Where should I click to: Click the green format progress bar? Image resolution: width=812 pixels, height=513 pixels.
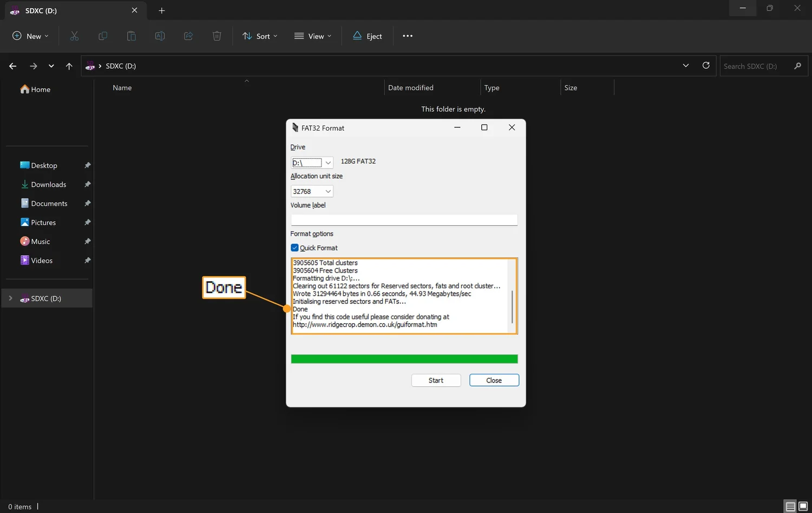point(404,358)
